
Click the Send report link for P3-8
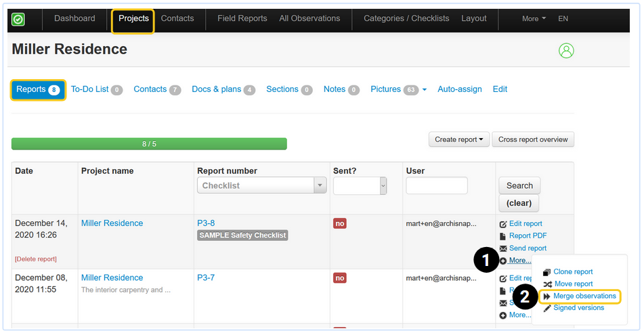click(528, 248)
